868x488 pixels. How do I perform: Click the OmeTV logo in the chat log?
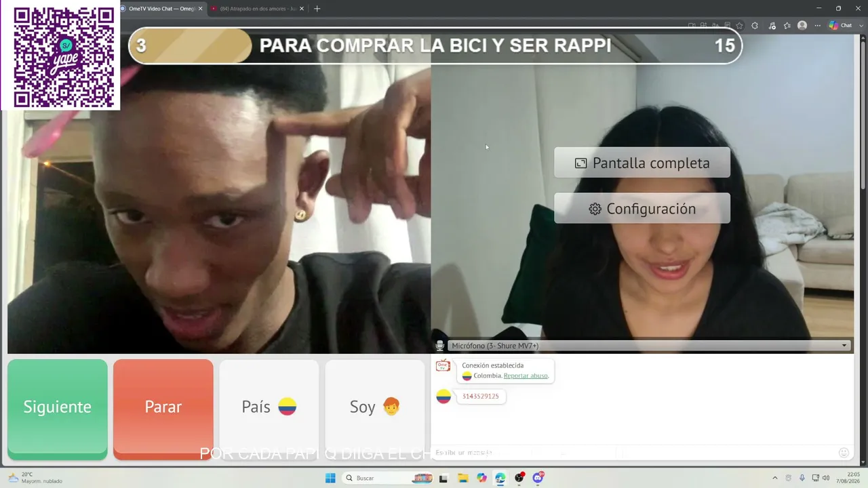pyautogui.click(x=443, y=366)
